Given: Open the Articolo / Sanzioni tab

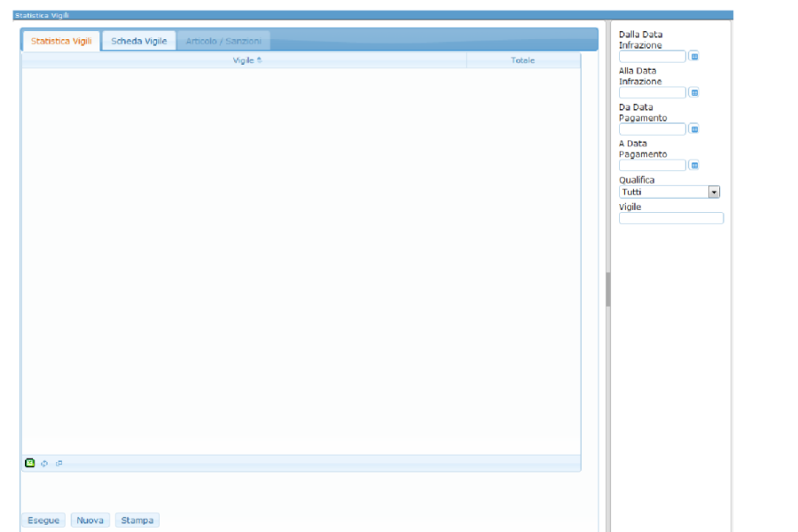Looking at the screenshot, I should pyautogui.click(x=223, y=41).
